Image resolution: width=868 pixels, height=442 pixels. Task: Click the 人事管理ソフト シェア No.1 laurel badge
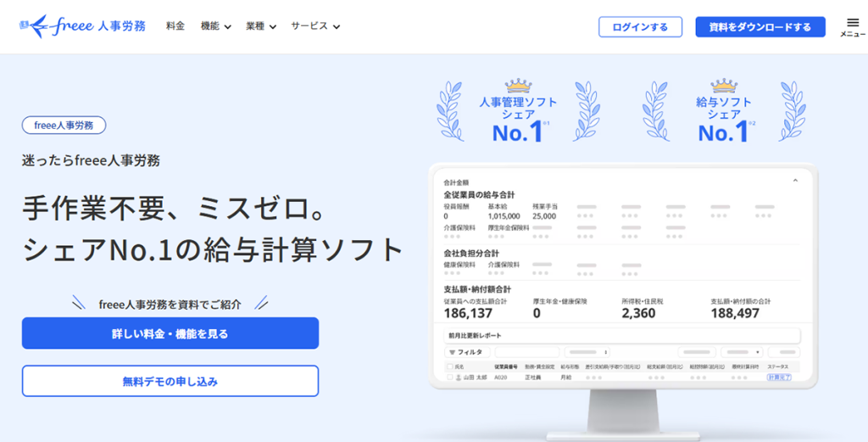tap(518, 111)
